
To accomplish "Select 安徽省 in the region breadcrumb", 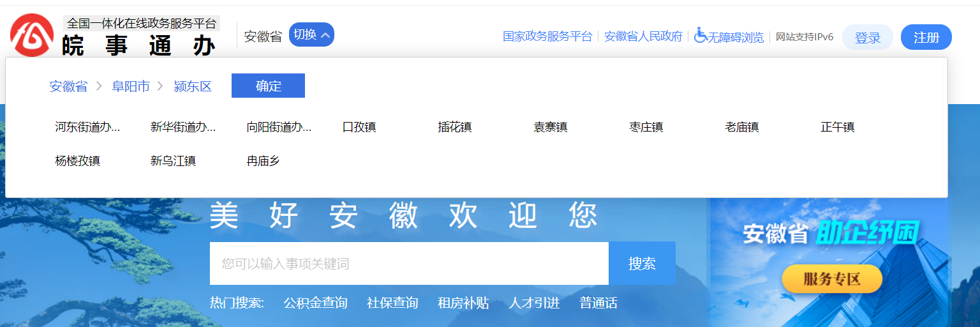I will (68, 86).
